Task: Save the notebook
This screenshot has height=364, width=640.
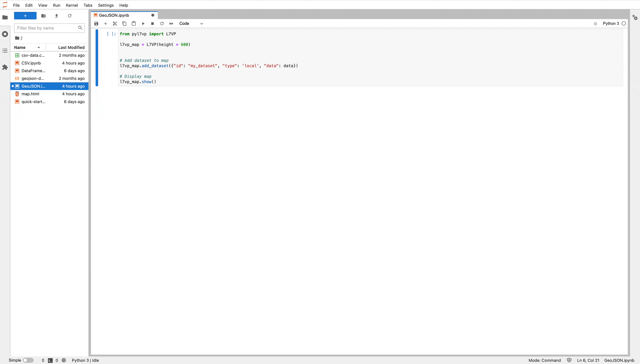Action: [96, 23]
